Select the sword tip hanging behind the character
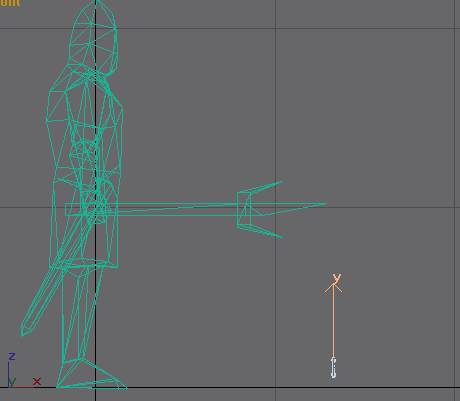The image size is (460, 401). click(26, 328)
